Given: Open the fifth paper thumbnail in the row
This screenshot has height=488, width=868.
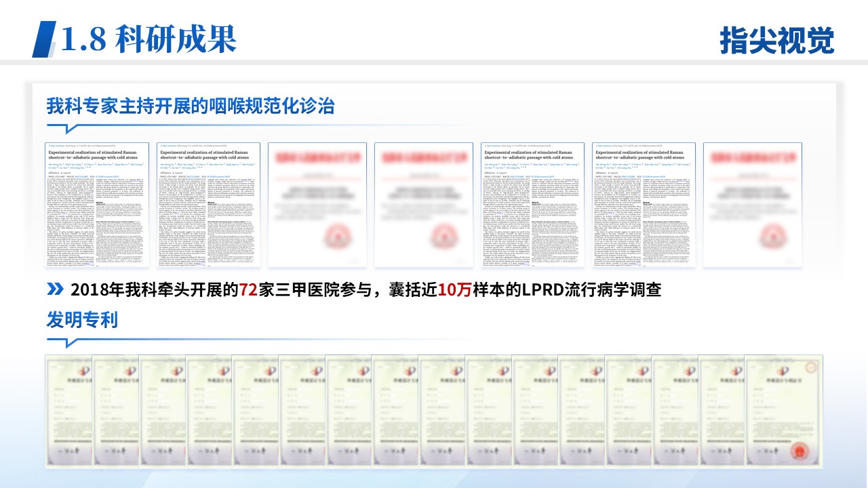Looking at the screenshot, I should 531,206.
